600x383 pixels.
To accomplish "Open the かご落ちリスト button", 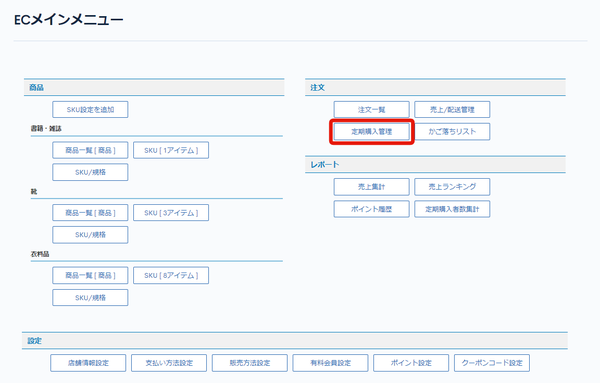I will click(x=452, y=132).
